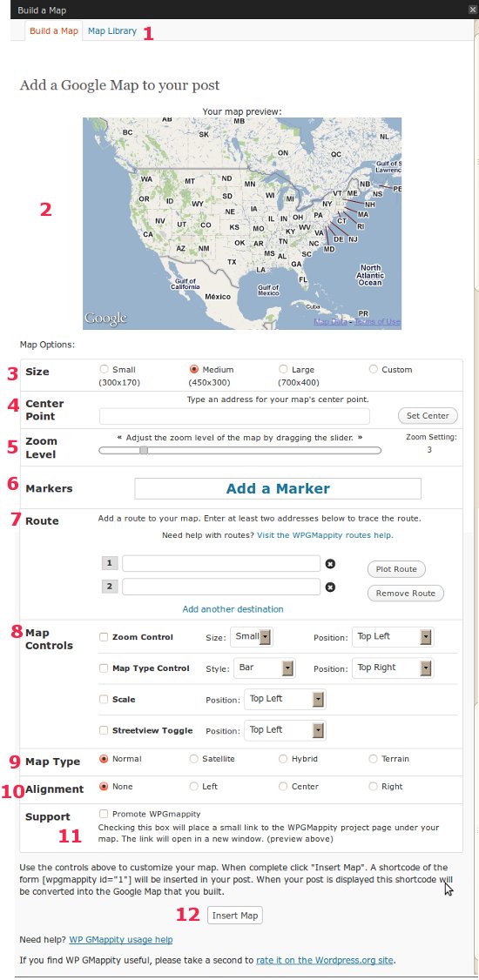Viewport: 479px width, 980px height.
Task: Enable the Scale checkbox
Action: 104,700
